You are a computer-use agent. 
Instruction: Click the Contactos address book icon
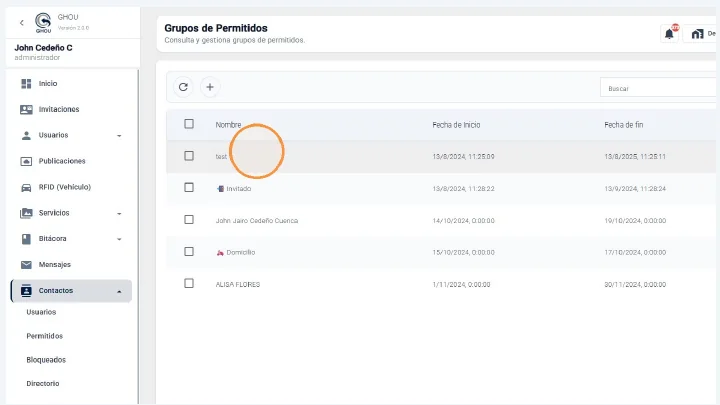click(26, 291)
